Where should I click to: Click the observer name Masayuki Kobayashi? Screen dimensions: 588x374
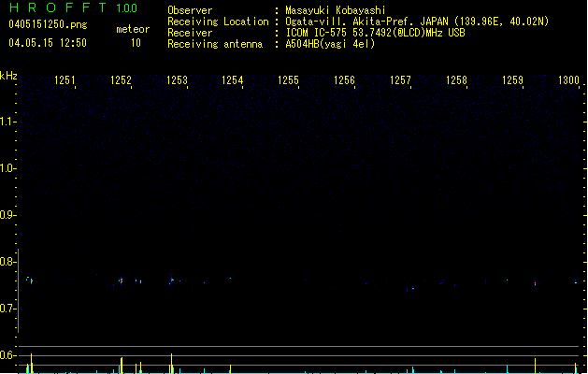pyautogui.click(x=336, y=10)
